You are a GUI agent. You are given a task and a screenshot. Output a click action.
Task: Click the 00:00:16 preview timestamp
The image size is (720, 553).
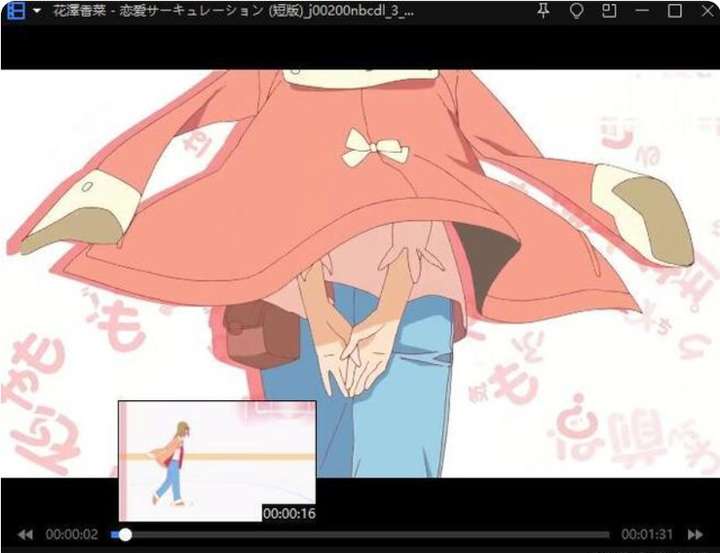(x=289, y=514)
